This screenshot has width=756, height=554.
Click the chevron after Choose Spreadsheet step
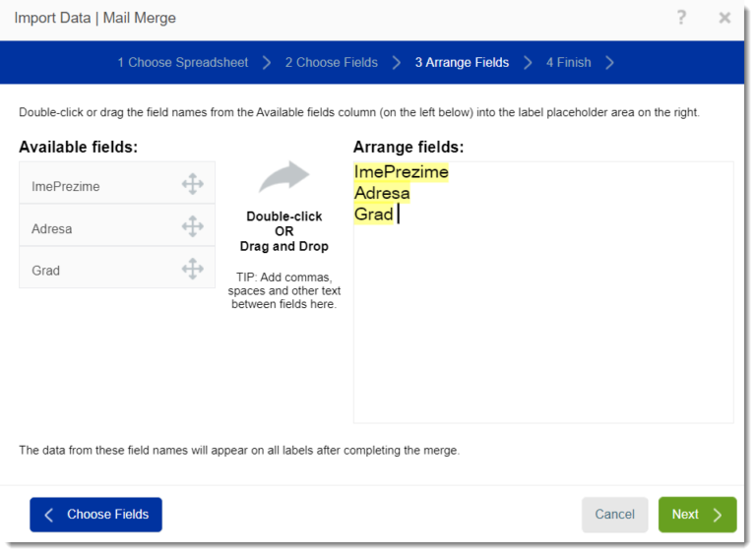pos(267,63)
